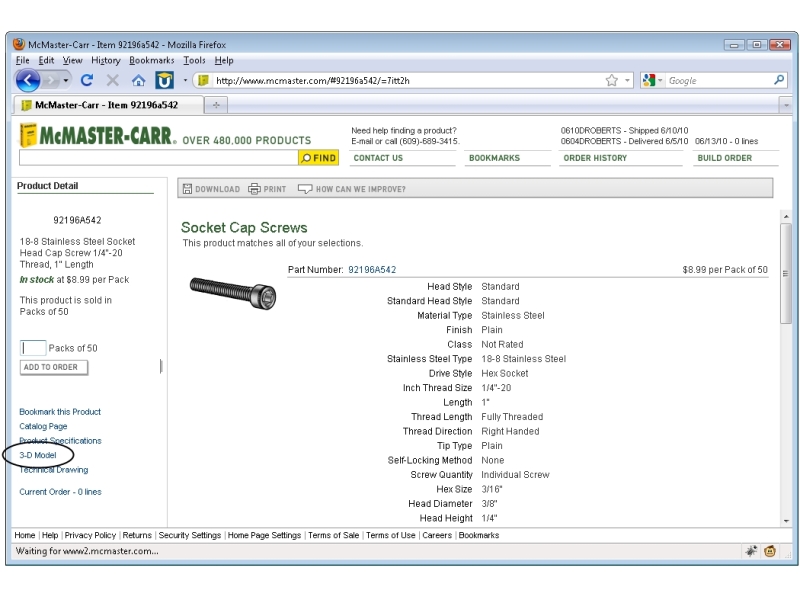Screen dimensions: 800x600
Task: Click part number link 92196A542
Action: [372, 269]
